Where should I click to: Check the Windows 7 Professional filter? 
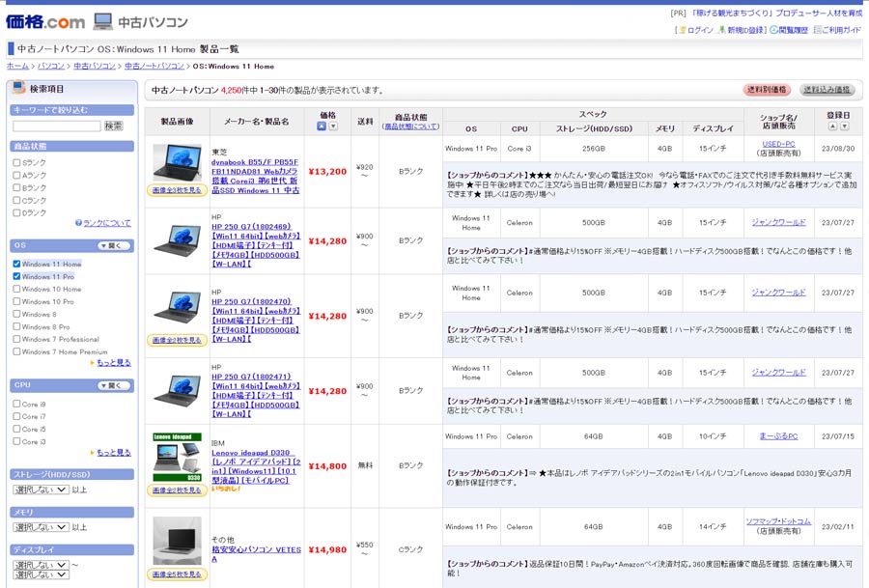point(16,339)
